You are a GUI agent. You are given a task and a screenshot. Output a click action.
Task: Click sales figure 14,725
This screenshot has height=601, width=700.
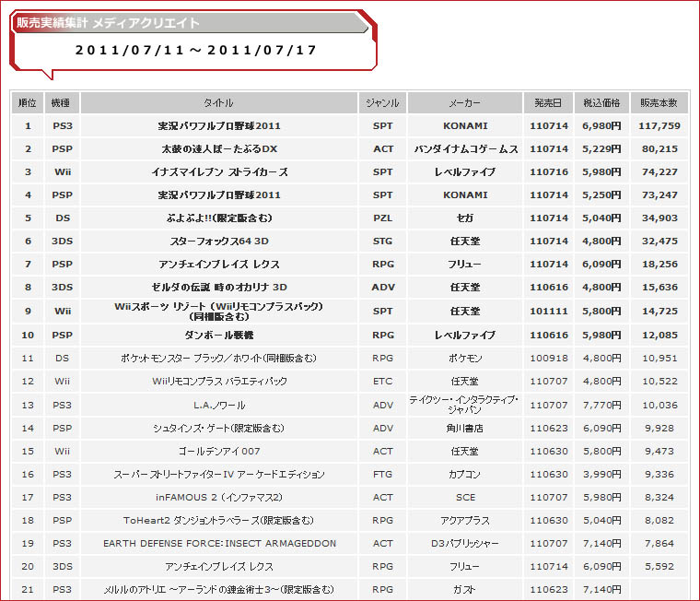[659, 311]
